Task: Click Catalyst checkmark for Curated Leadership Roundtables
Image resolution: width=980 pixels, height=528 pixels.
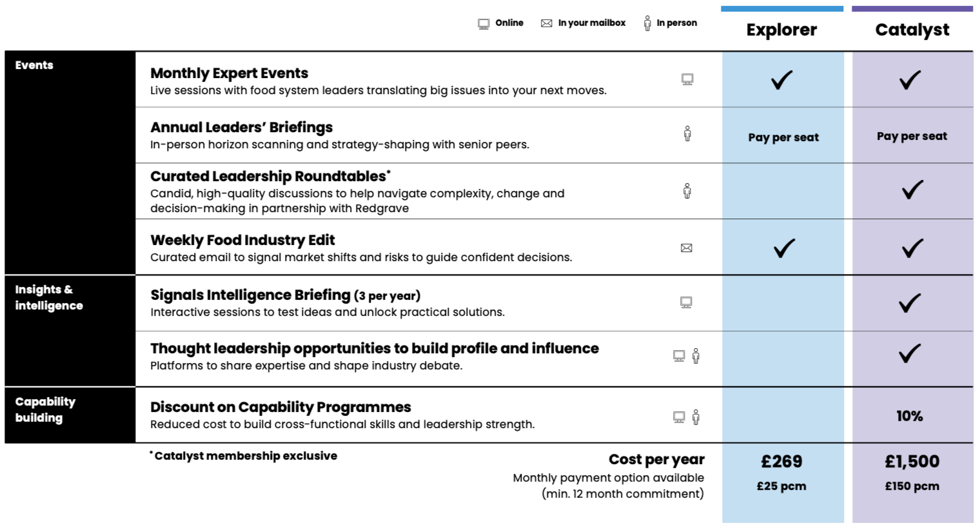Action: pyautogui.click(x=912, y=190)
